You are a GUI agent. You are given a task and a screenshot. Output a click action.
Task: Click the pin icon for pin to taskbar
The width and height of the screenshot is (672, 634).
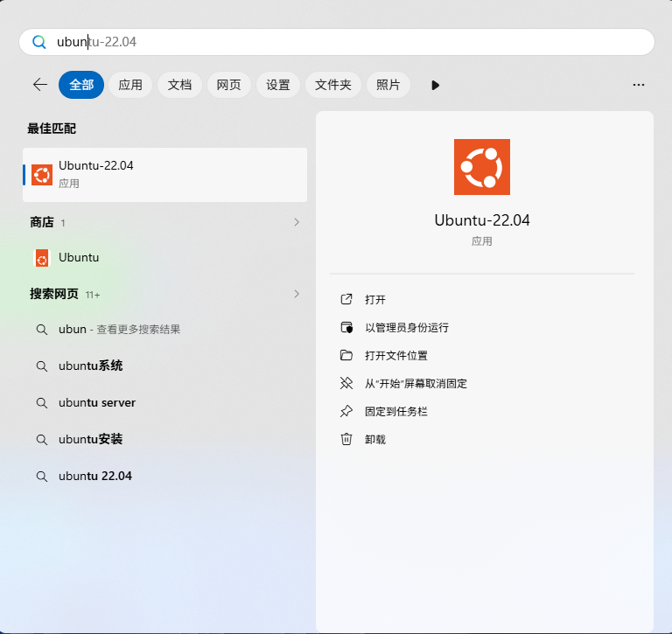[x=346, y=411]
